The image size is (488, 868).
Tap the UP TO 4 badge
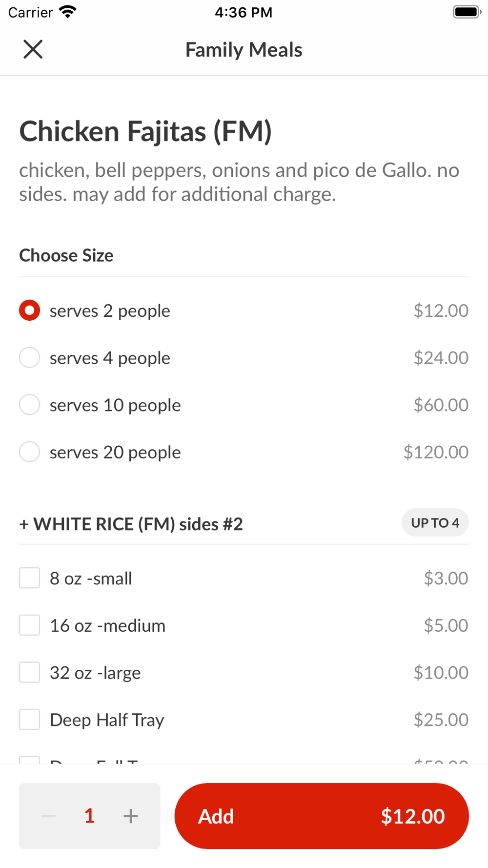(435, 523)
